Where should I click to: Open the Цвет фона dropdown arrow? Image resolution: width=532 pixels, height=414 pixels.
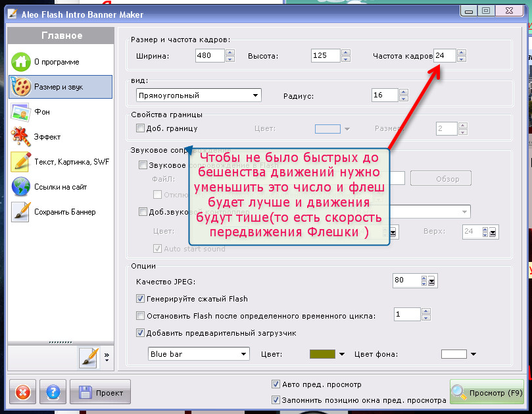coord(473,354)
